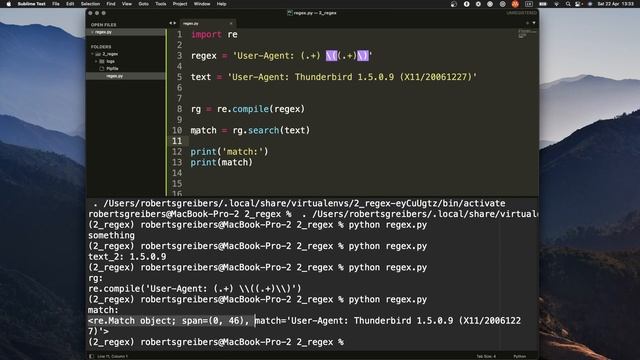The width and height of the screenshot is (640, 360).
Task: Open the Siri menu bar icon
Action: [590, 4]
